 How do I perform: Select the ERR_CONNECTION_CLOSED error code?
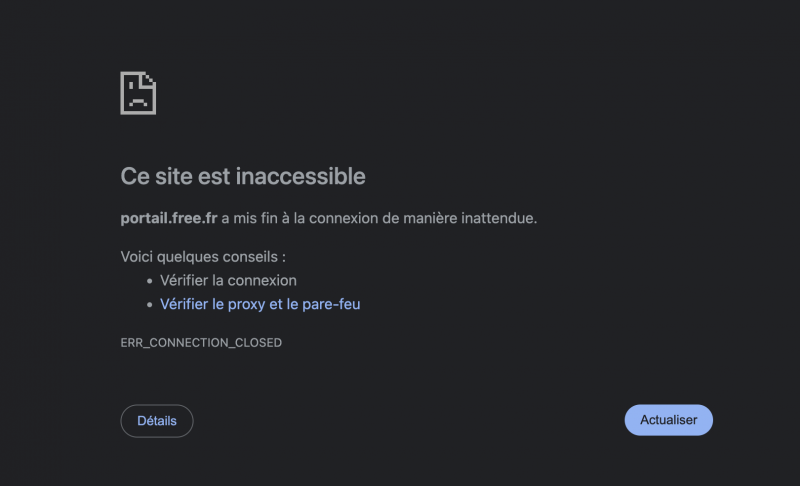tap(201, 343)
